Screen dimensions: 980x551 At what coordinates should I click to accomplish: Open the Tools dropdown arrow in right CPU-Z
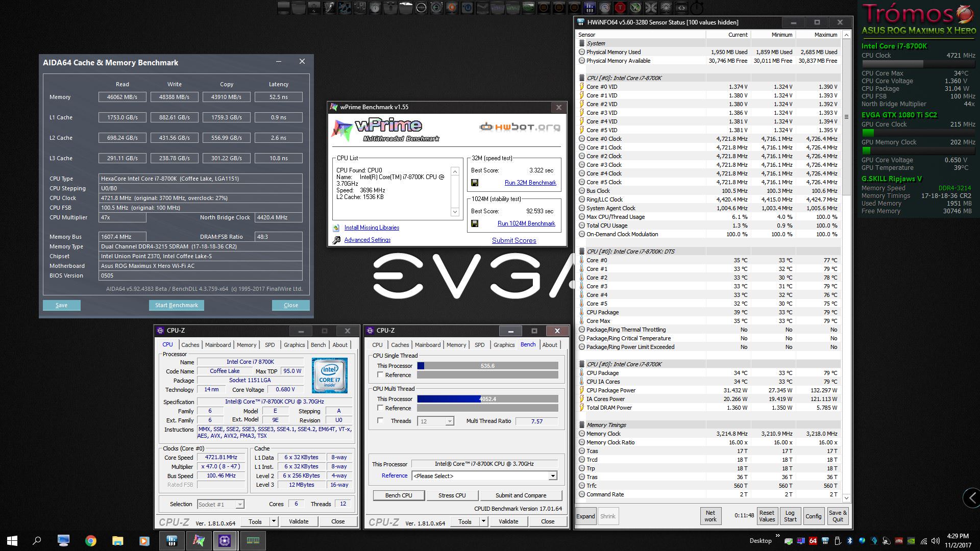(x=483, y=521)
